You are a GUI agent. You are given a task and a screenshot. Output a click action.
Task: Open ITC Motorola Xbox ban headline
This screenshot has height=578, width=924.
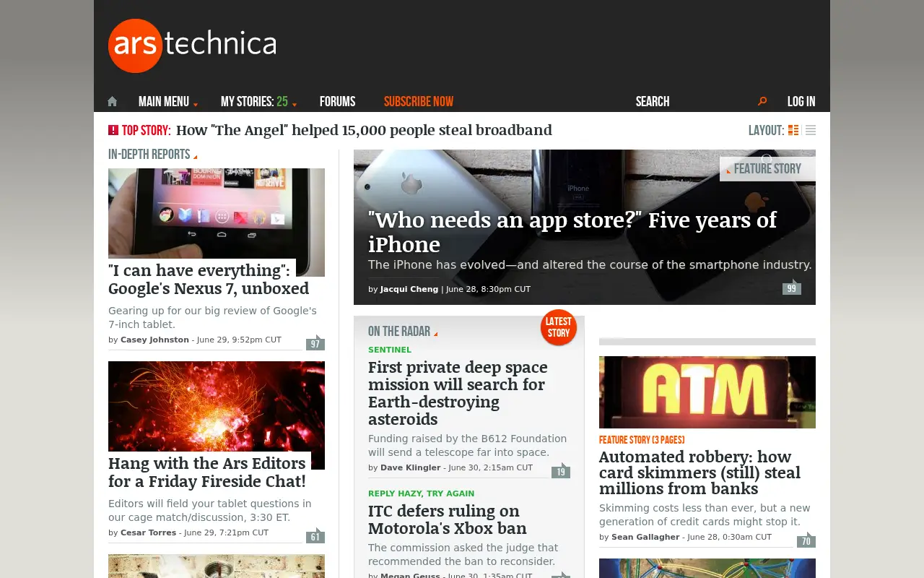tap(448, 520)
